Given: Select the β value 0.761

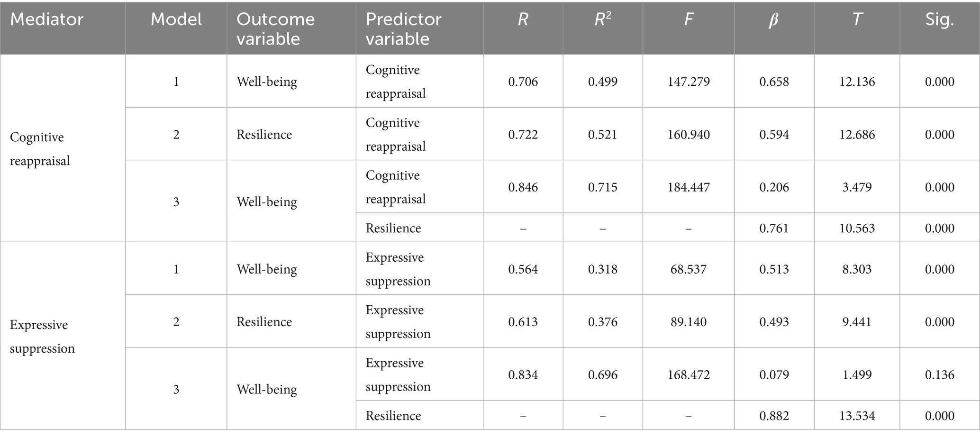Looking at the screenshot, I should 774,228.
